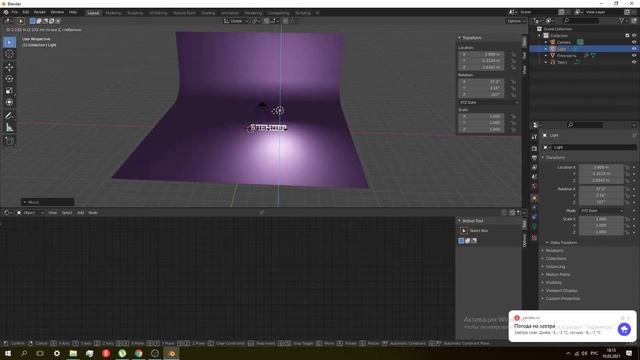Expand the Viewport Display panel
The height and width of the screenshot is (360, 640).
(561, 291)
